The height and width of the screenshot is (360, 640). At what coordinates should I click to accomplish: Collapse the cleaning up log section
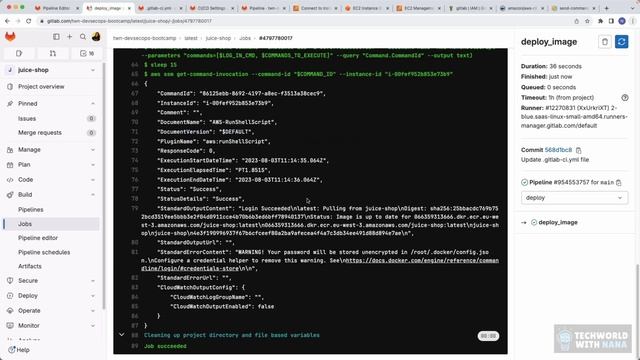(x=122, y=335)
